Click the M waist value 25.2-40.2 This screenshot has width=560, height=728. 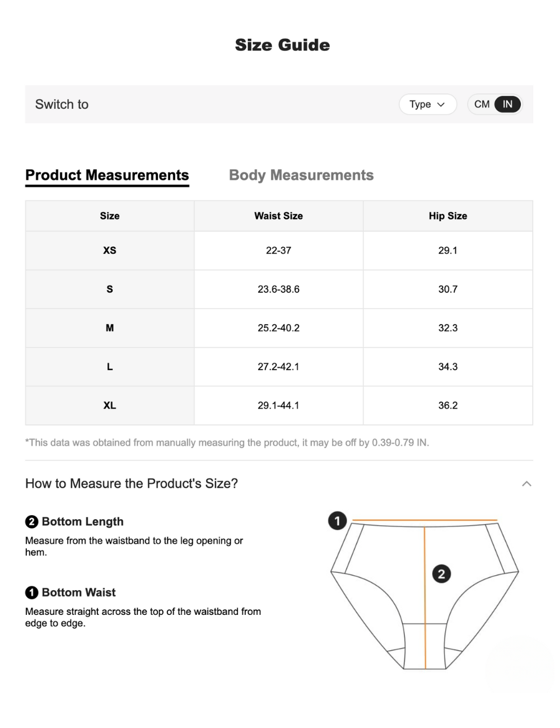(278, 328)
